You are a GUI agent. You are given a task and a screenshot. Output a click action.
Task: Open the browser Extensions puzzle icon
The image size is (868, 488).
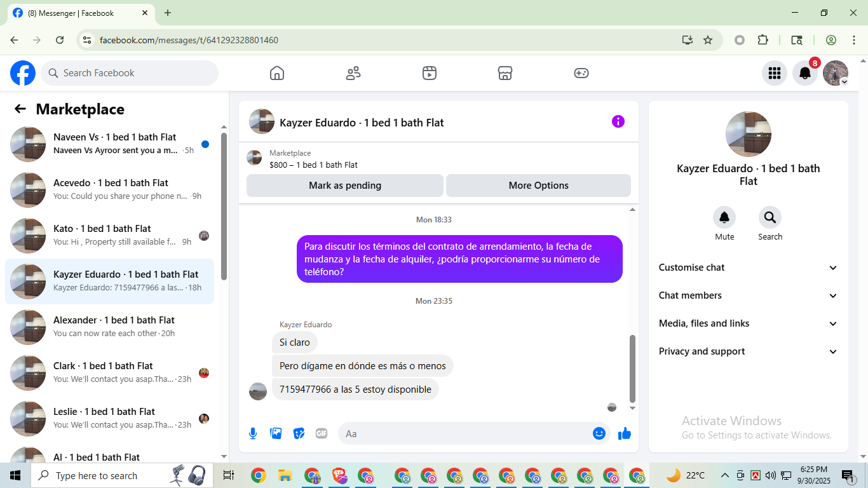coord(763,40)
